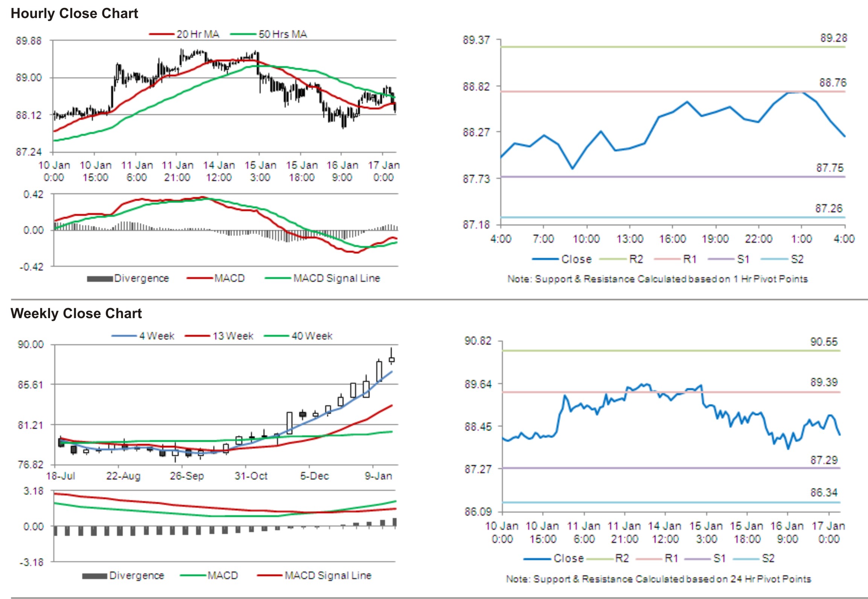868x599 pixels.
Task: Click the 89.37 y-axis label
Action: pos(477,40)
